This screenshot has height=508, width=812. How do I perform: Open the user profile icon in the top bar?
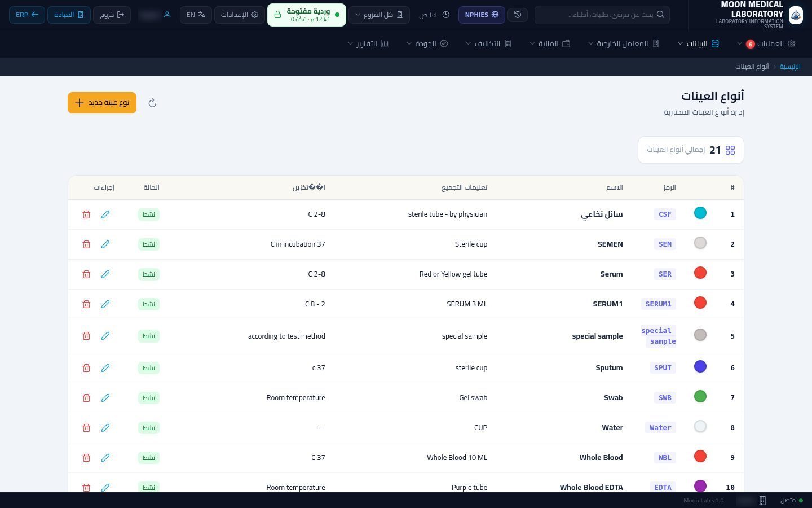(167, 15)
